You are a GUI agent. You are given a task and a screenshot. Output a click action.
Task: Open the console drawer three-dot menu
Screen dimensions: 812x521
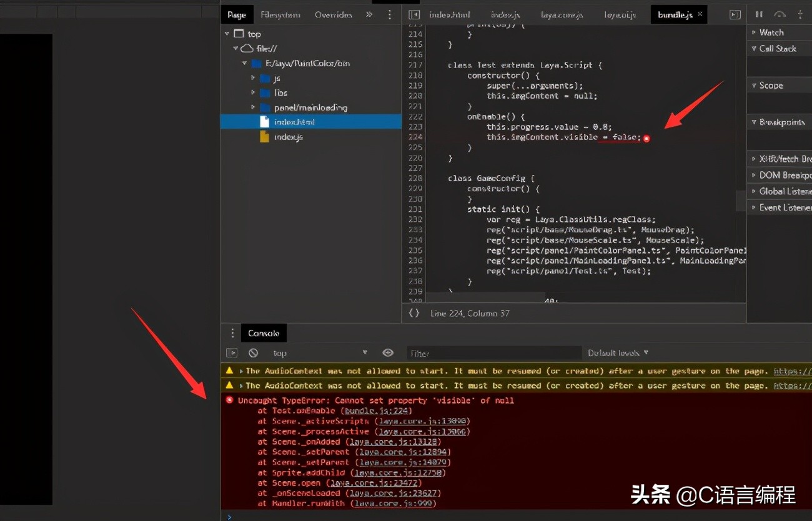[232, 333]
